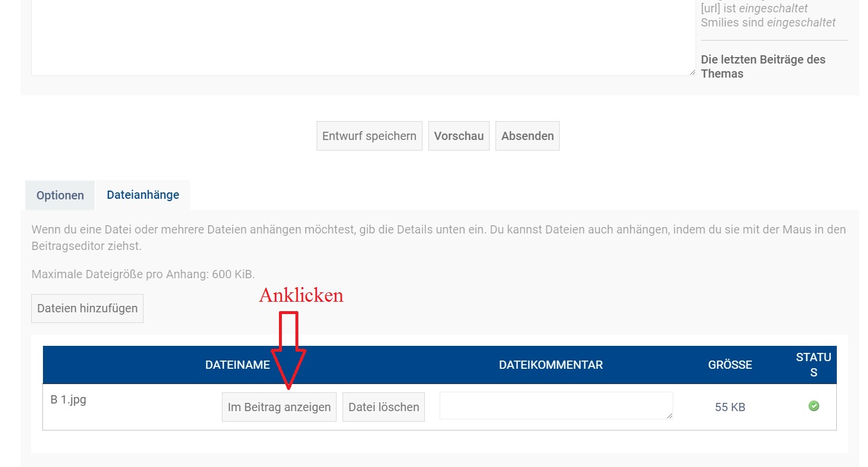Click the Die letzten Beiträge des Themas heading
Image resolution: width=868 pixels, height=467 pixels.
tap(763, 66)
